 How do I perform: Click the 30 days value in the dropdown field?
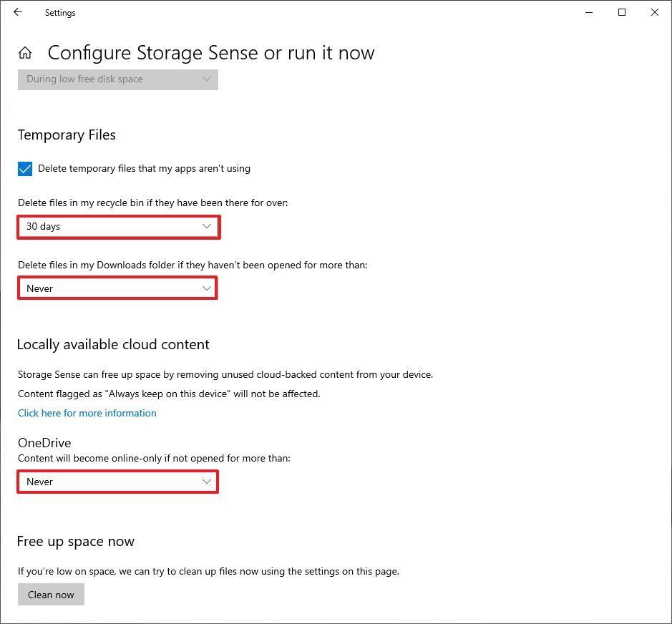coord(43,226)
